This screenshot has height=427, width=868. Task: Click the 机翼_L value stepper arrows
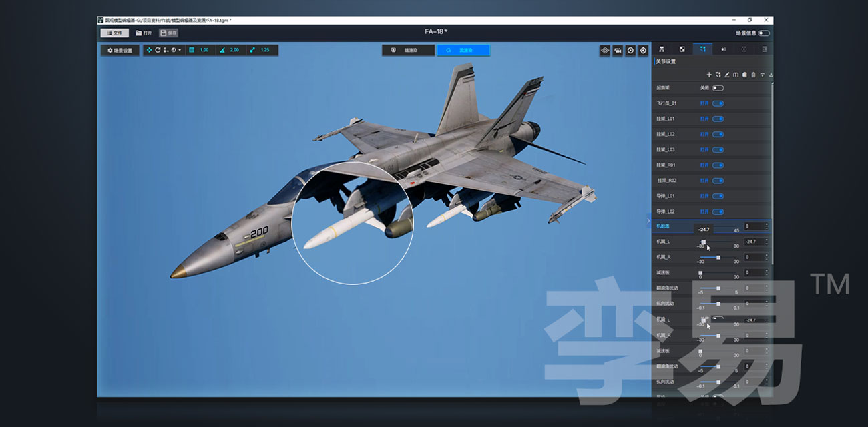(767, 242)
